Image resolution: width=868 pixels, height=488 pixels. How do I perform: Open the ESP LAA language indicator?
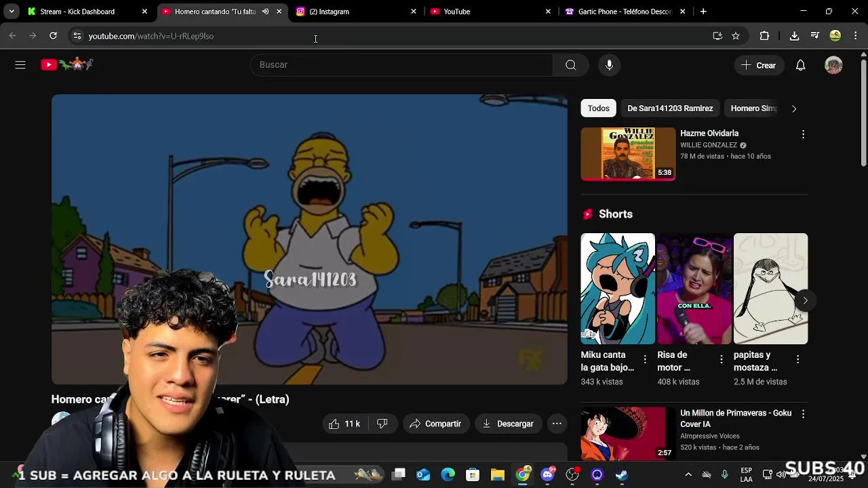[746, 474]
